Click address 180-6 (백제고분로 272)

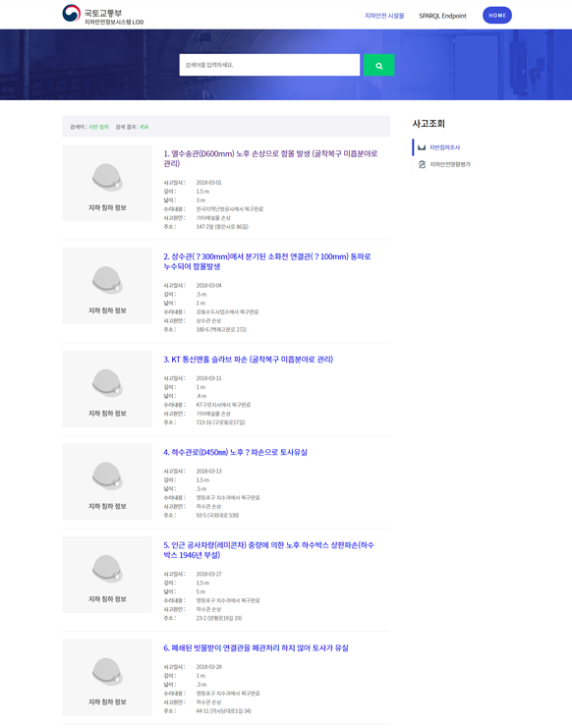tap(221, 330)
